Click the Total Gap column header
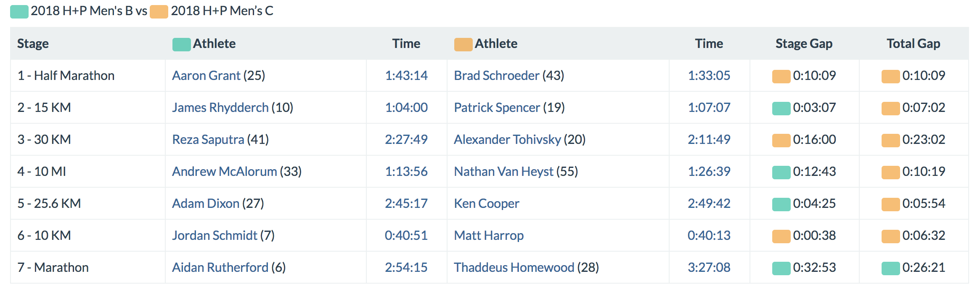The height and width of the screenshot is (287, 980). tap(913, 44)
